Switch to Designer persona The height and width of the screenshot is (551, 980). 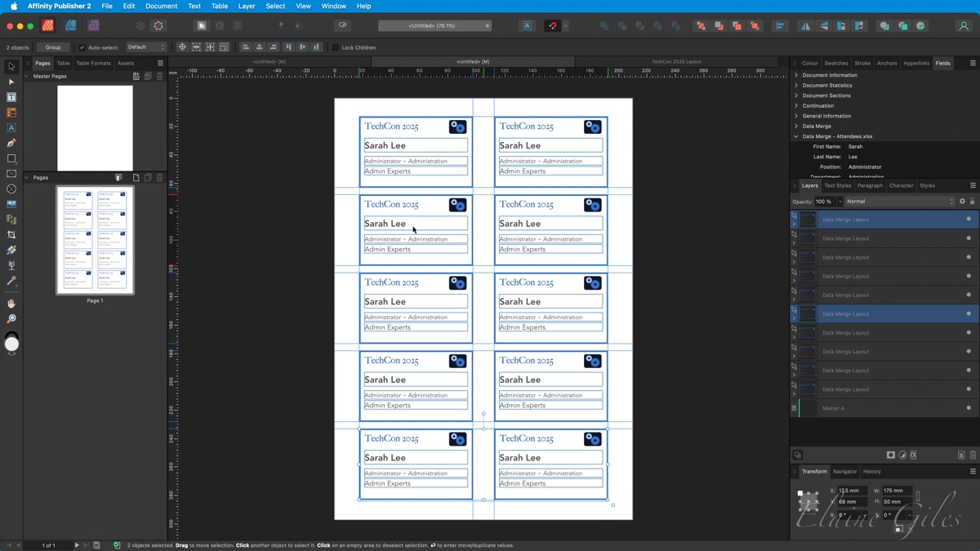71,26
